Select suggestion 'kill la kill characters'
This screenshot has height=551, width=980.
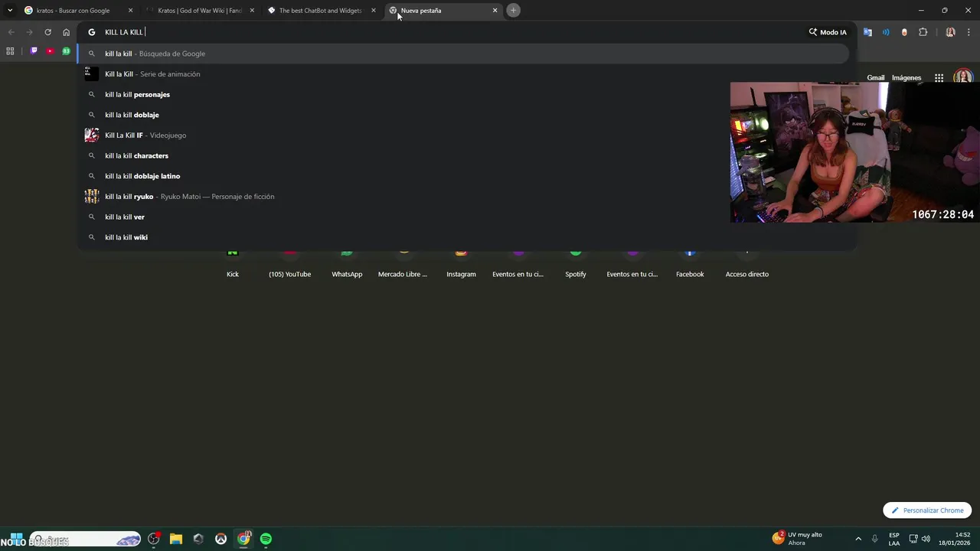point(462,155)
